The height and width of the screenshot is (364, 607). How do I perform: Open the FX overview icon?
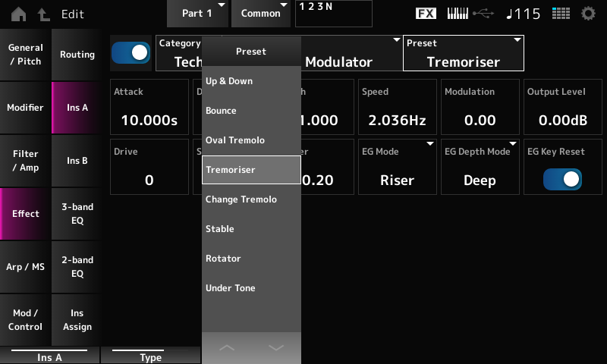426,14
